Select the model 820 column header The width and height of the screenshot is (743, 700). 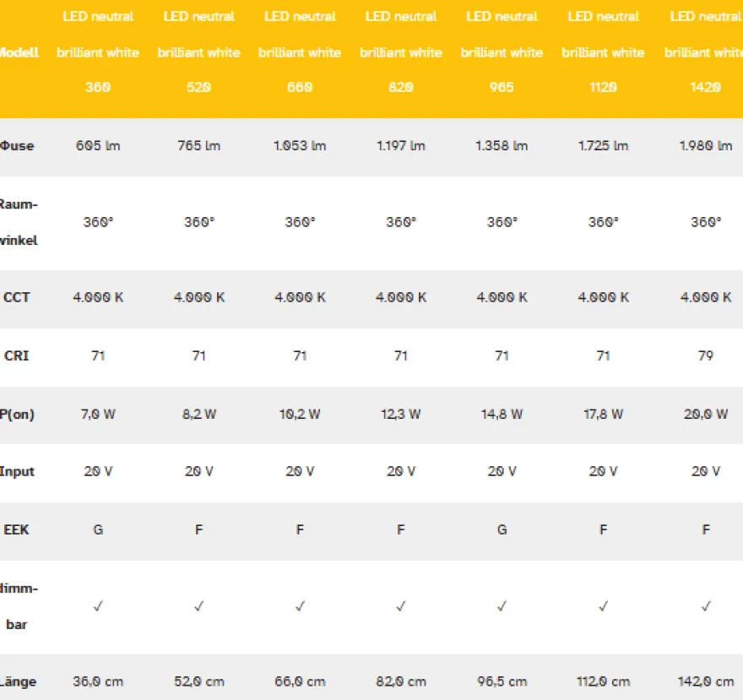pyautogui.click(x=401, y=52)
